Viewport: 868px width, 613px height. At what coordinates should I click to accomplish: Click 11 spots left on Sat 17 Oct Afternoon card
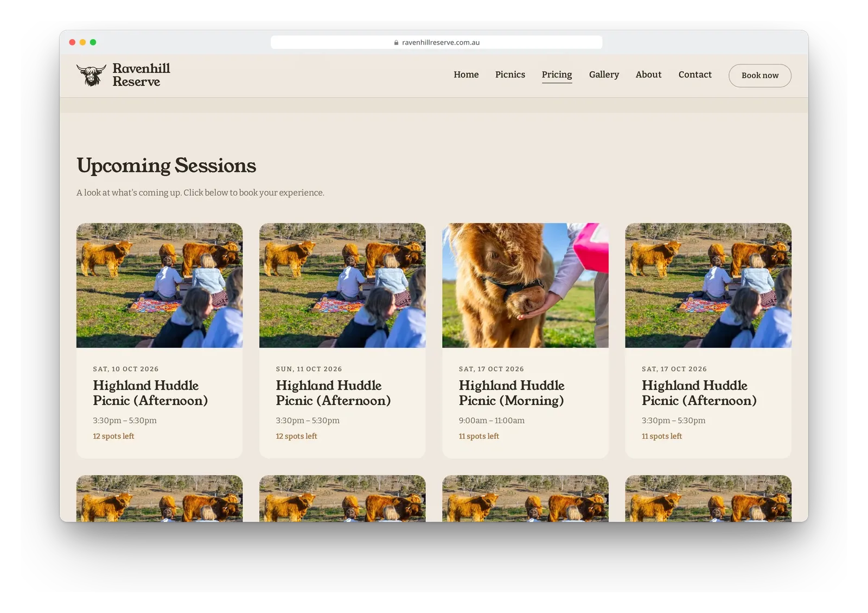[662, 436]
